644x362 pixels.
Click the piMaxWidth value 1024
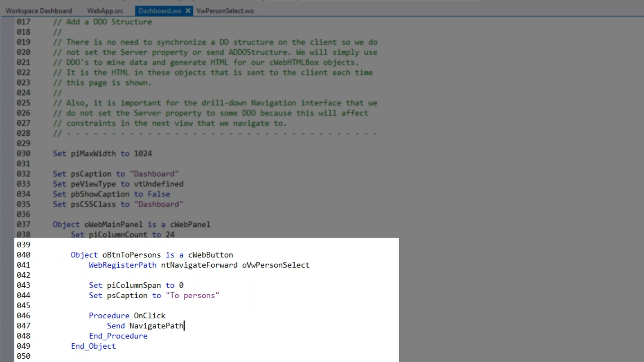tap(143, 154)
